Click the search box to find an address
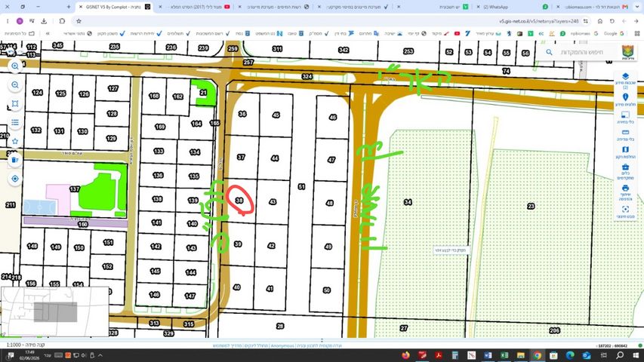The width and height of the screenshot is (644, 362). [581, 52]
